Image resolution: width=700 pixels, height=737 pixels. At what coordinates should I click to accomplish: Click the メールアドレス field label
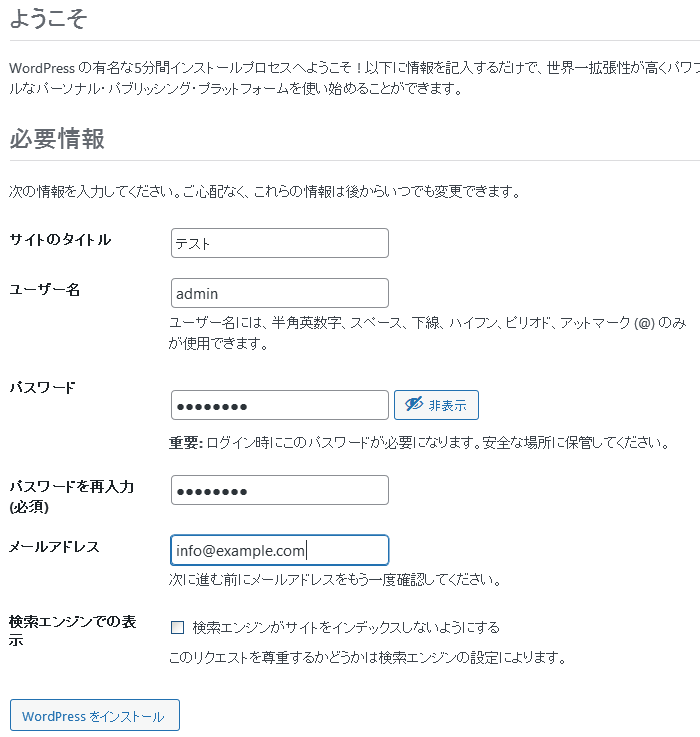coord(54,547)
